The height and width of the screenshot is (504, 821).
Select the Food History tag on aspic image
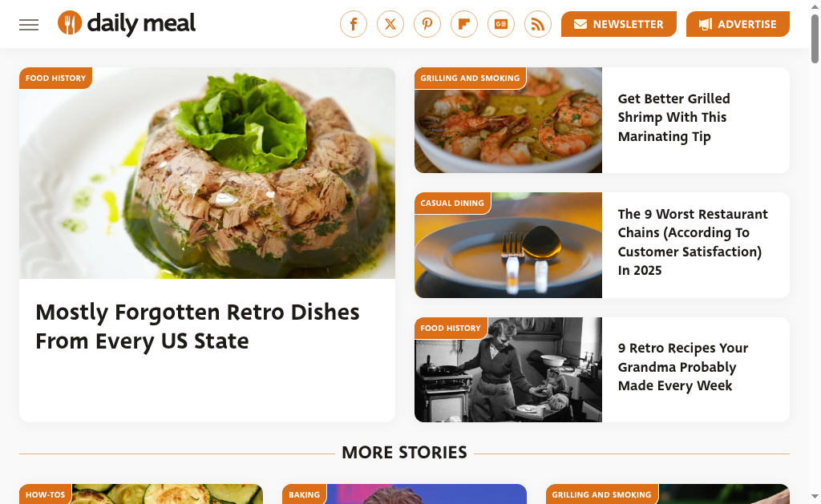click(55, 78)
